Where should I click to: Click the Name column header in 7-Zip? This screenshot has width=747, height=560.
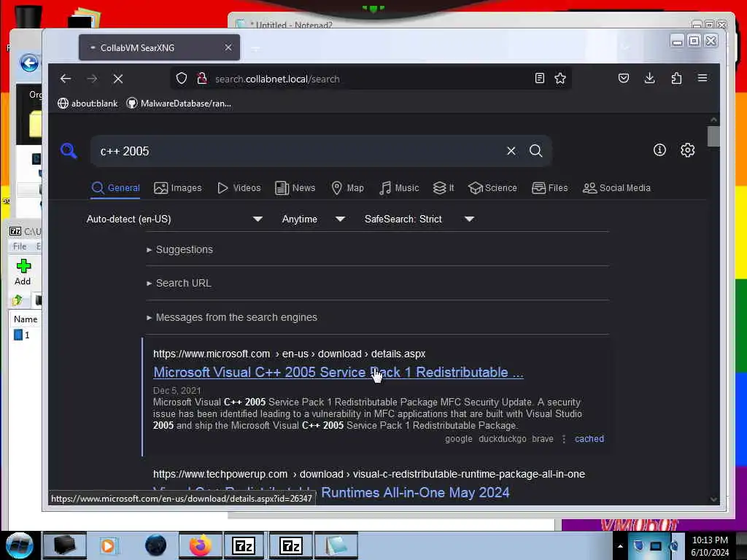click(26, 319)
